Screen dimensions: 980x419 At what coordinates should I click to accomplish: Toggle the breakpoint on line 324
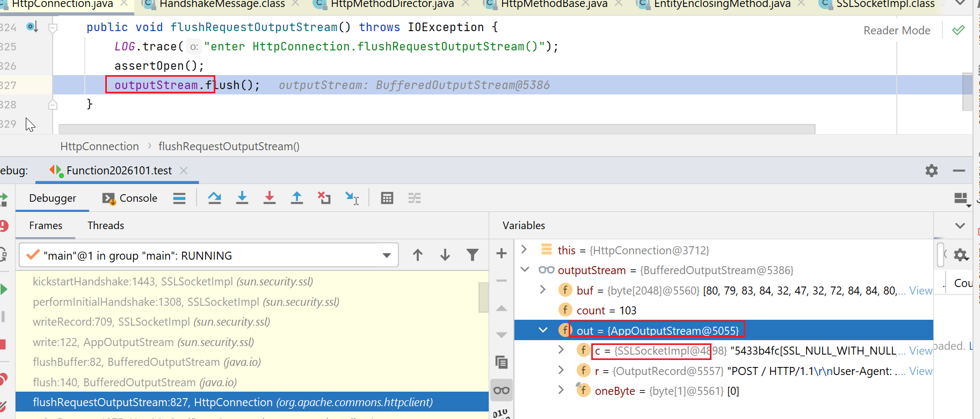pos(32,27)
